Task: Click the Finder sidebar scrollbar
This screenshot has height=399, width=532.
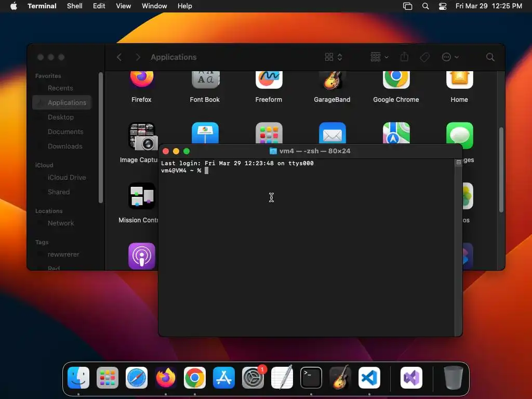Action: pyautogui.click(x=100, y=137)
